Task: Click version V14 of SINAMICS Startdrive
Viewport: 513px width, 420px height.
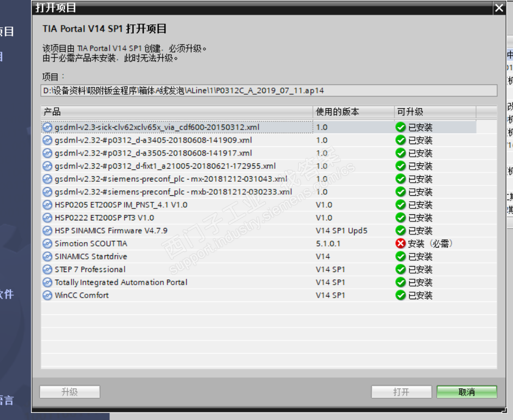Action: (x=323, y=256)
